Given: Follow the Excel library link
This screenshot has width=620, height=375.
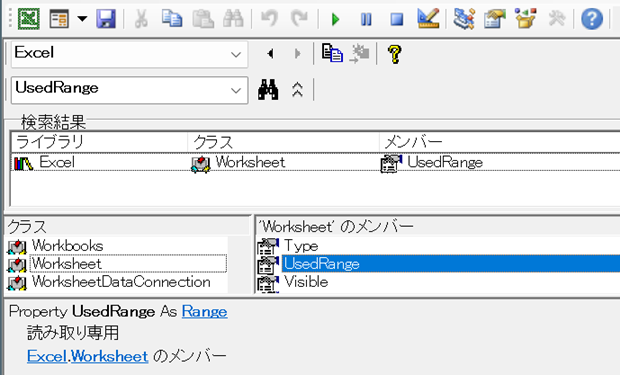Looking at the screenshot, I should 47,356.
